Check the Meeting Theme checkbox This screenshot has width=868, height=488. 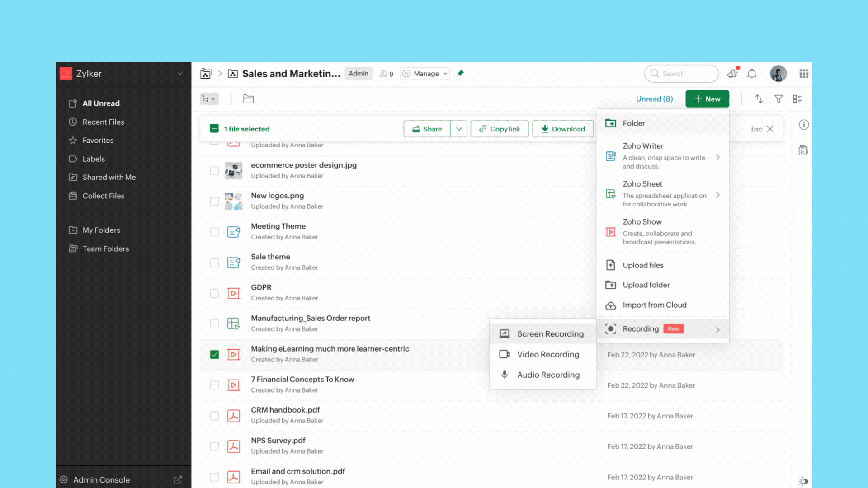214,232
